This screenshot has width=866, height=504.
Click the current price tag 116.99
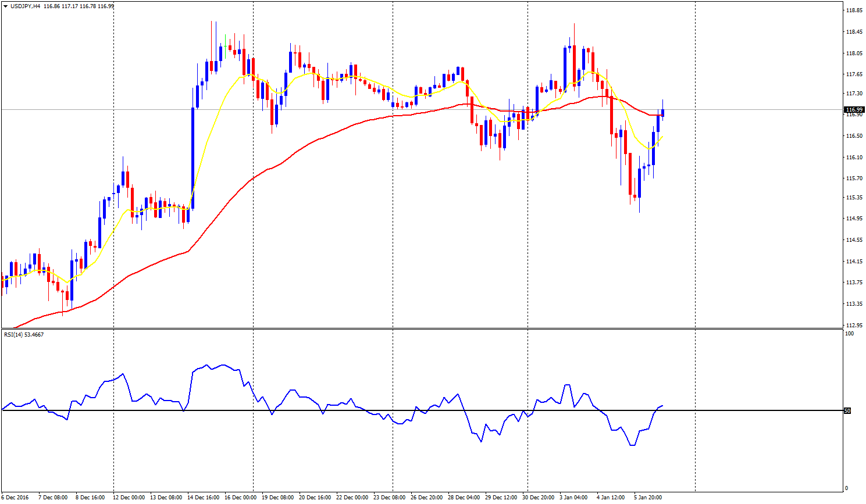pos(854,109)
